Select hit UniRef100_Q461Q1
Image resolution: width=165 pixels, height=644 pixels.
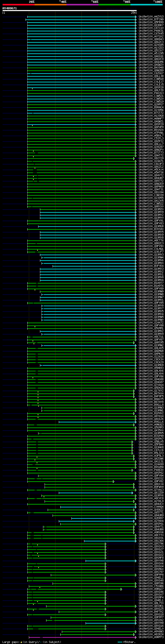(151, 56)
